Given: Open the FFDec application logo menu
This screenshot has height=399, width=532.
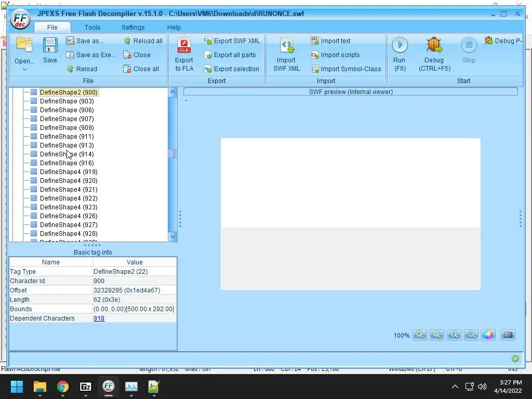Looking at the screenshot, I should pyautogui.click(x=20, y=19).
